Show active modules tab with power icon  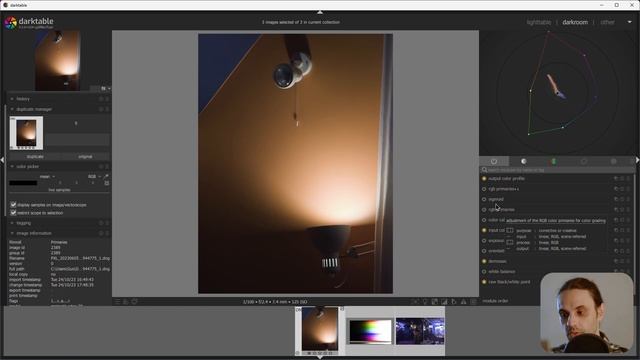pos(494,161)
